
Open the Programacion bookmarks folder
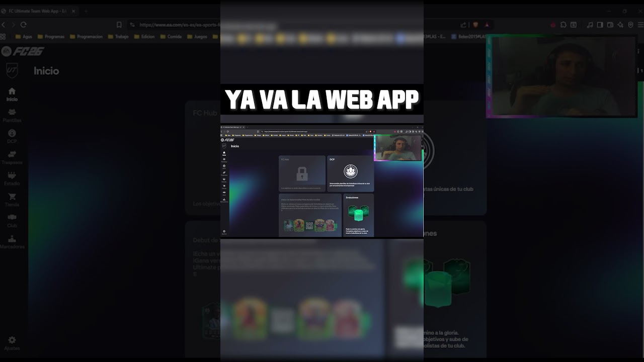(87, 37)
